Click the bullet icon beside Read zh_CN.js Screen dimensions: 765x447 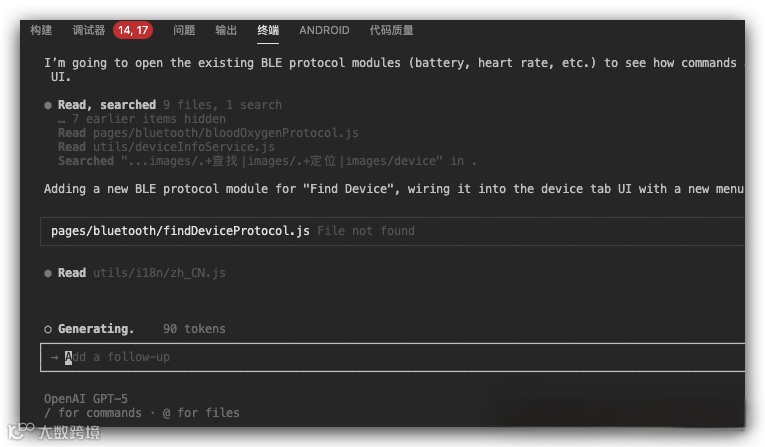click(48, 273)
